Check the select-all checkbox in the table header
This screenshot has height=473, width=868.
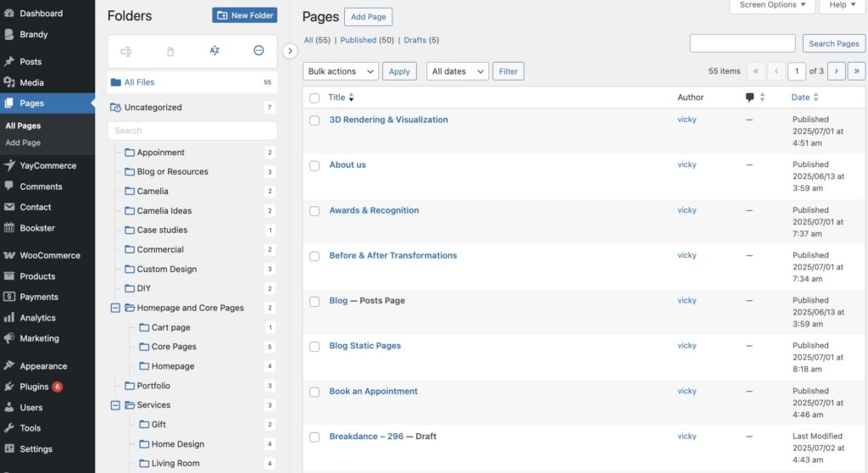click(314, 98)
